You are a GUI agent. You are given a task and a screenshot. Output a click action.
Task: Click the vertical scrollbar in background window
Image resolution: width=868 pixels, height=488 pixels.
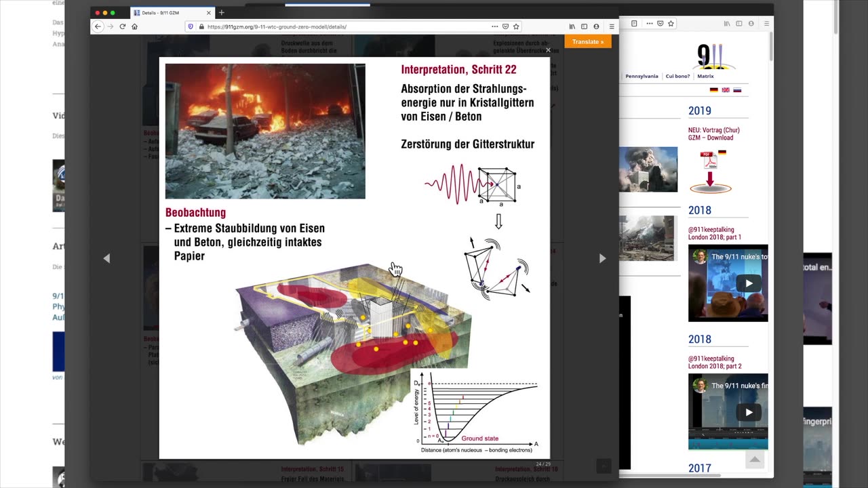coord(771,47)
